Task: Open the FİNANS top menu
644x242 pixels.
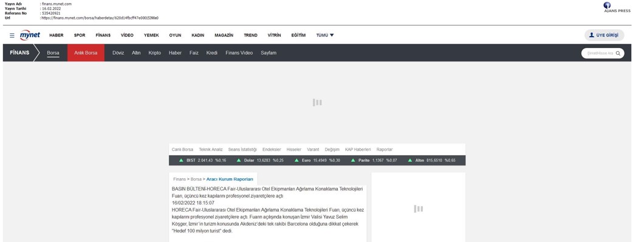Action: click(103, 35)
